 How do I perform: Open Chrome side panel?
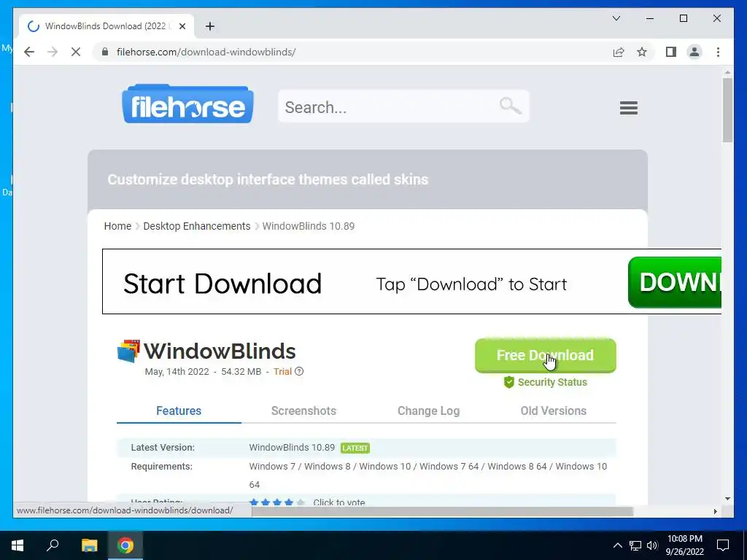(671, 52)
